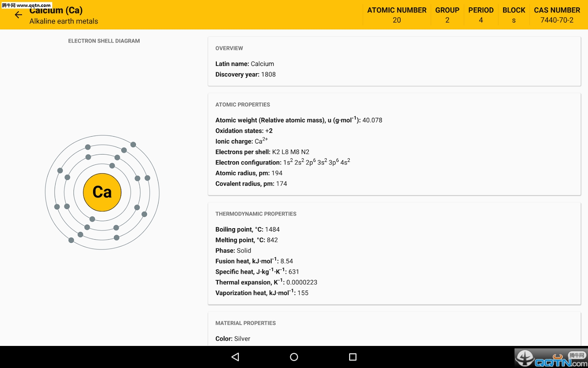Click the CAS Number 7440-70-2 field
Viewport: 588px width, 368px height.
tap(557, 15)
